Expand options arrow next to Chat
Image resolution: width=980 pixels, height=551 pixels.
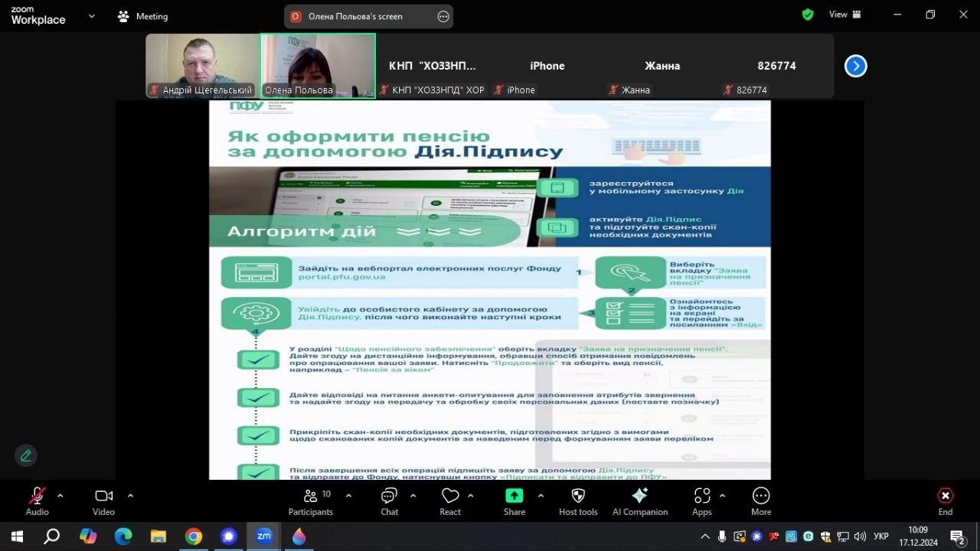click(413, 496)
